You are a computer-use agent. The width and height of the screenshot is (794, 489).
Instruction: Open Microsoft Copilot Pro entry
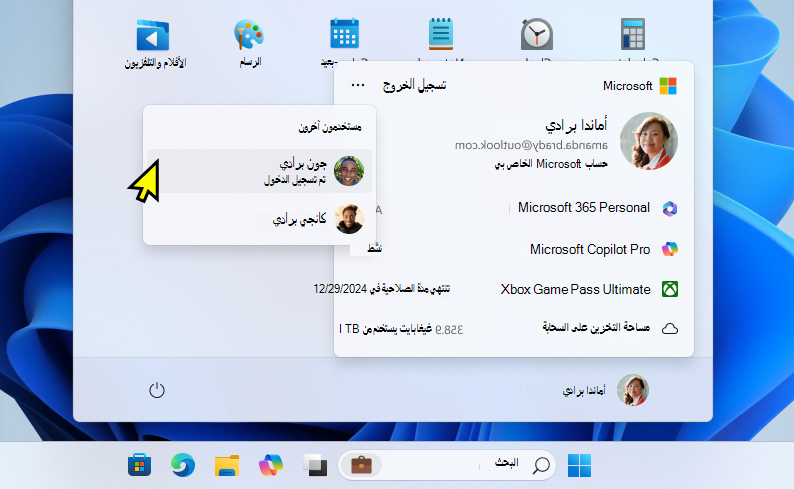590,250
